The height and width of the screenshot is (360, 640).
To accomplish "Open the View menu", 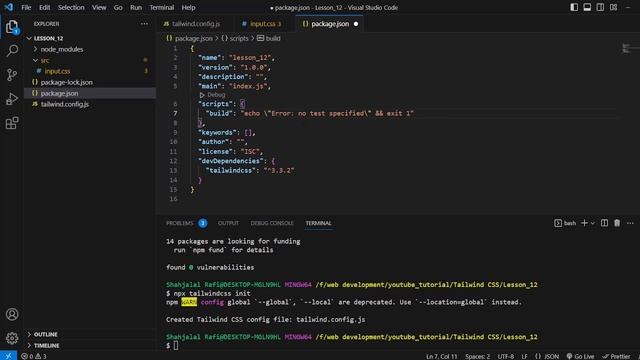I will (99, 7).
